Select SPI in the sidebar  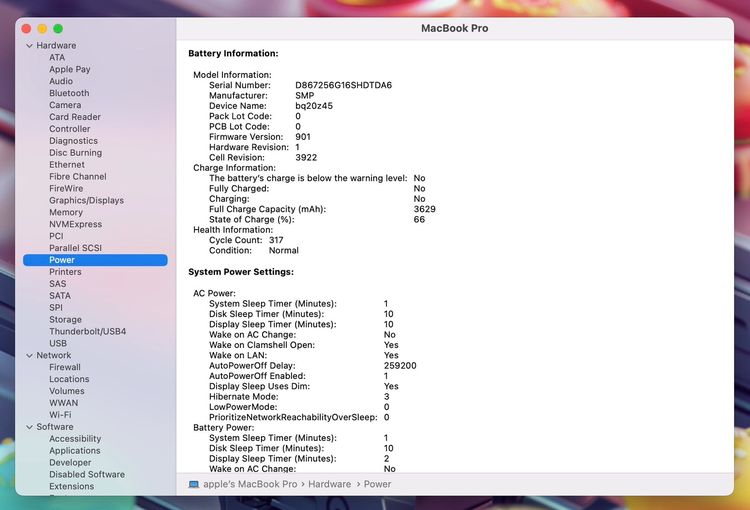[x=56, y=308]
